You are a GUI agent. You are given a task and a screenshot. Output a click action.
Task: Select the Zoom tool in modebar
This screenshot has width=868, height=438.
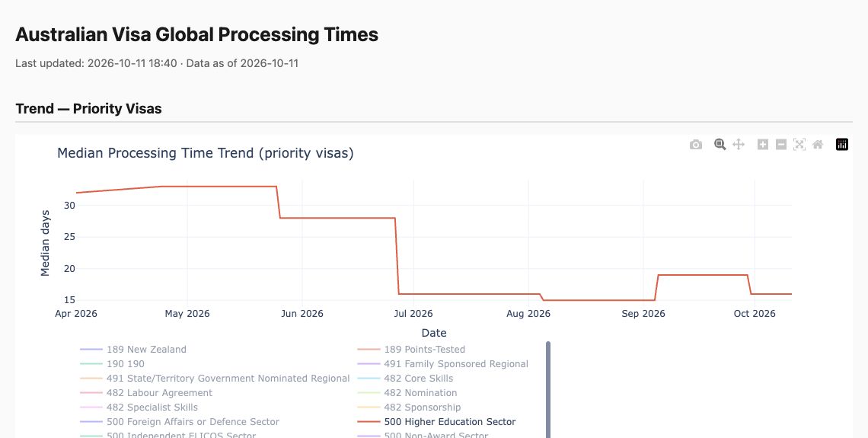click(720, 145)
